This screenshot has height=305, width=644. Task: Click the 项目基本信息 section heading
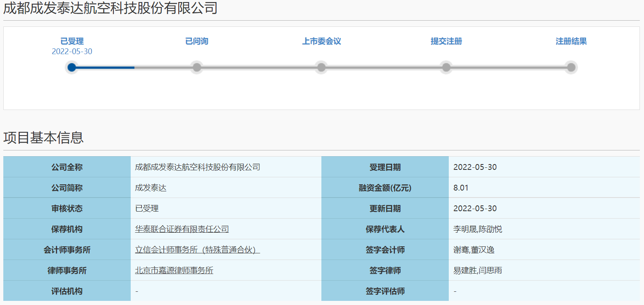coord(43,138)
